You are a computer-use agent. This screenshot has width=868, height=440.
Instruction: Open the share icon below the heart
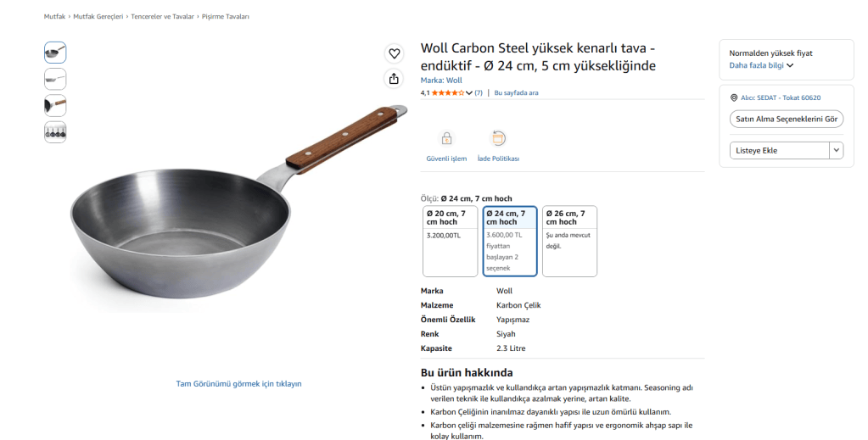pos(394,79)
